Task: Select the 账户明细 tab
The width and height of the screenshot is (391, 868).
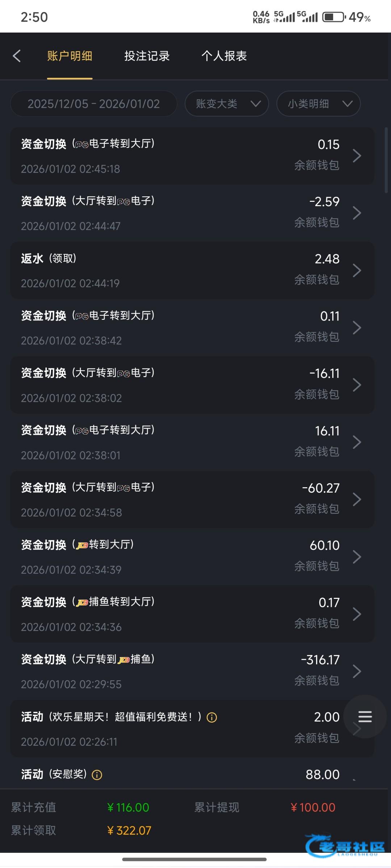Action: 70,56
